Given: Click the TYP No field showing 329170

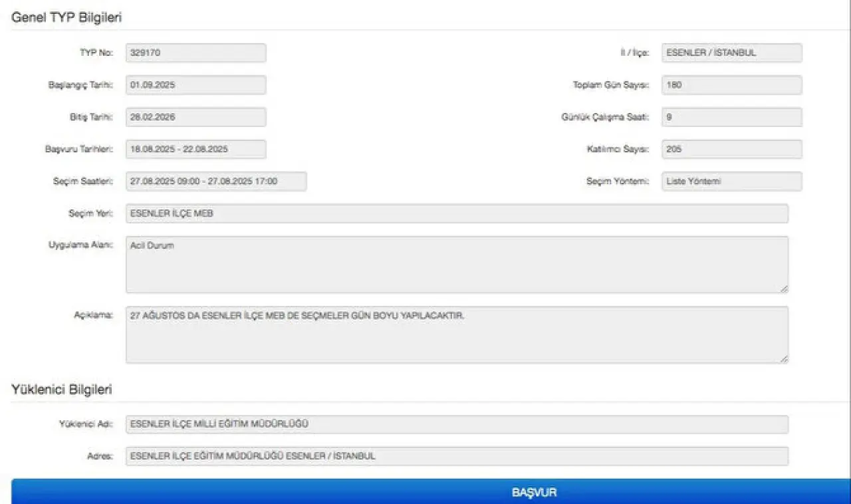Looking at the screenshot, I should 195,53.
